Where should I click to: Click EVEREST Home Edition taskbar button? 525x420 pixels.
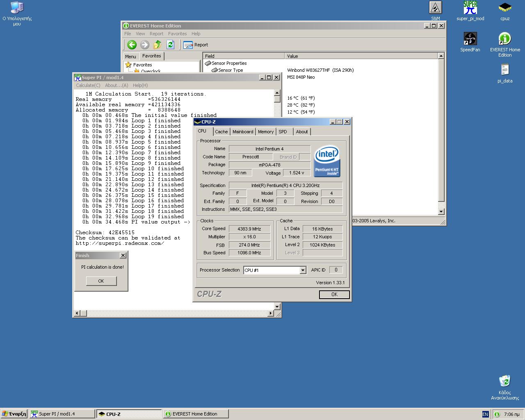(x=196, y=414)
